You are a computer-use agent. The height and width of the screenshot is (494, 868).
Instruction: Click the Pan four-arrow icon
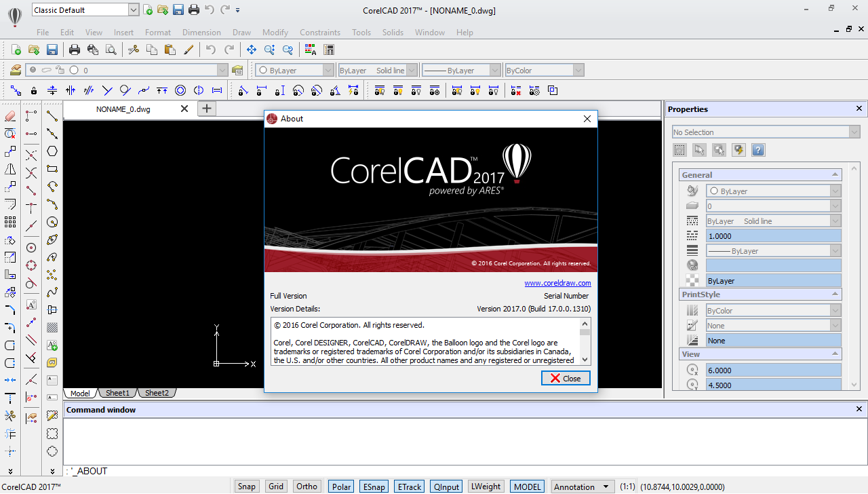251,50
